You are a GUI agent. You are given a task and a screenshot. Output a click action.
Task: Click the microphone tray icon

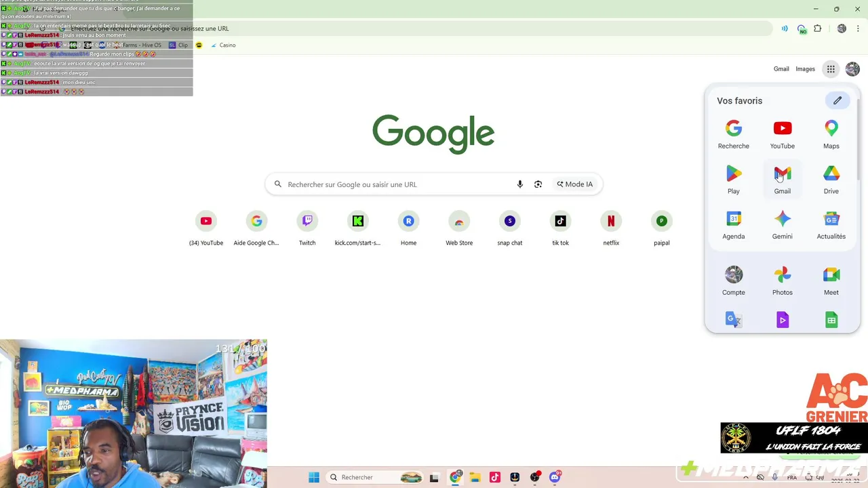click(x=774, y=477)
